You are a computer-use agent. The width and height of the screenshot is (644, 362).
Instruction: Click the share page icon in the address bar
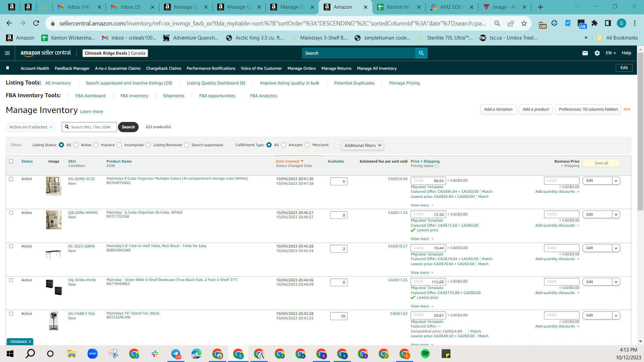511,23
